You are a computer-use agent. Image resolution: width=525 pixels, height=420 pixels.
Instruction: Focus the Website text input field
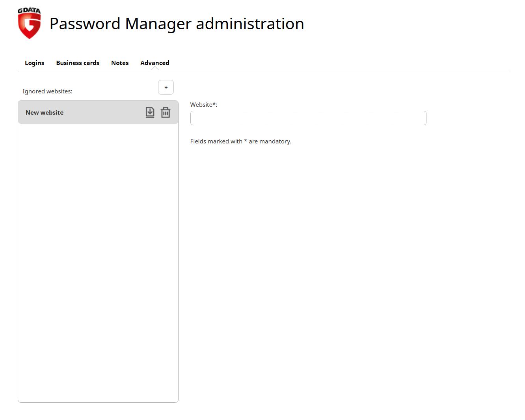308,118
